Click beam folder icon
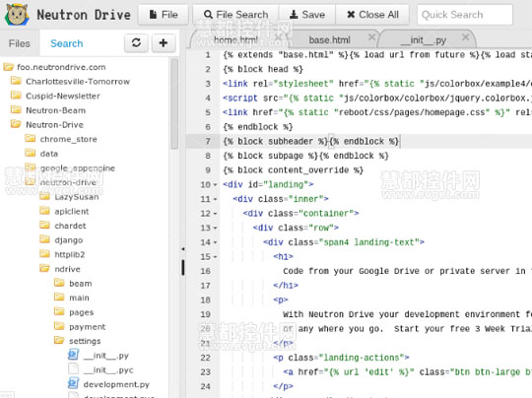532x398 pixels. tap(59, 283)
